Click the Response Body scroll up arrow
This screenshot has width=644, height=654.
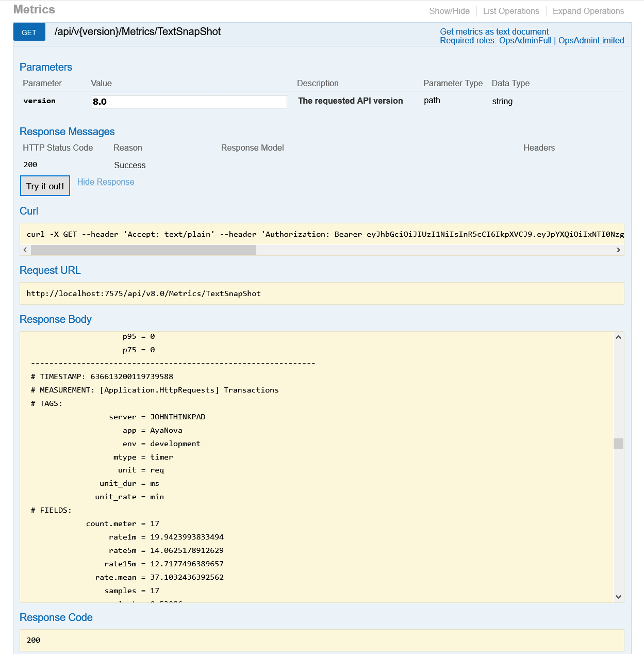click(x=618, y=337)
